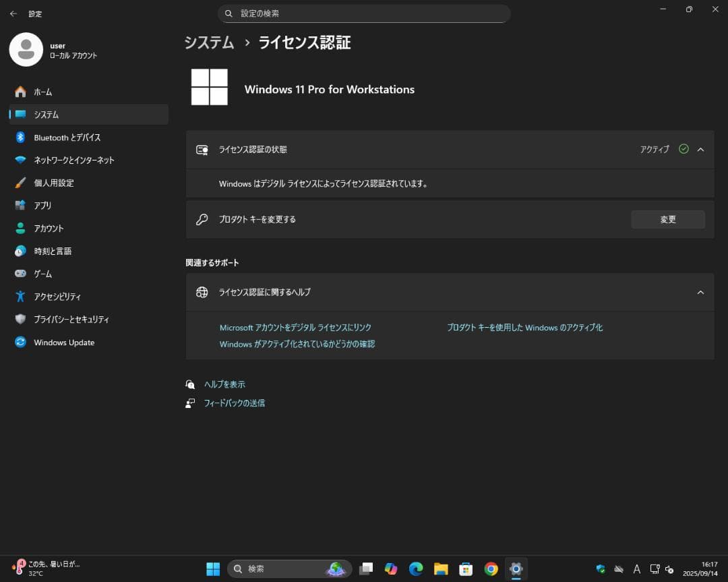
Task: Click the back arrow in Settings header
Action: pyautogui.click(x=13, y=13)
